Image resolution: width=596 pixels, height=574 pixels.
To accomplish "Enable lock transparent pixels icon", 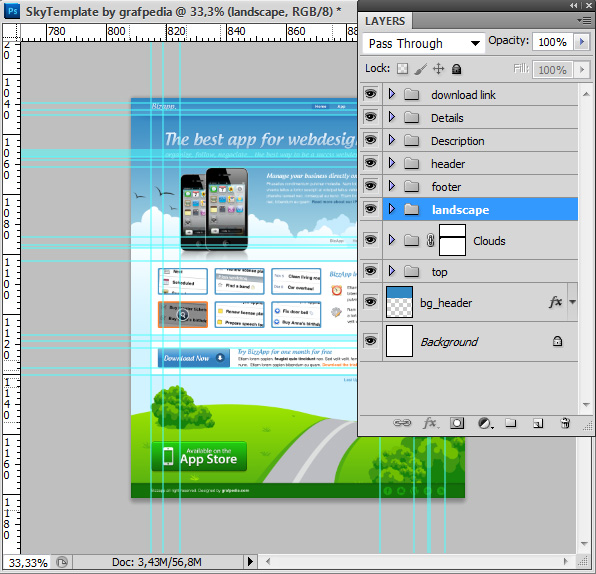I will click(x=402, y=69).
